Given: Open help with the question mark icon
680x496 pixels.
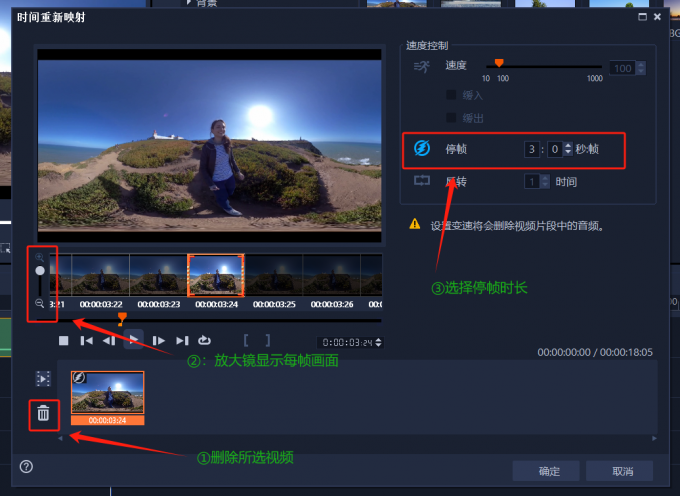Looking at the screenshot, I should [x=26, y=467].
